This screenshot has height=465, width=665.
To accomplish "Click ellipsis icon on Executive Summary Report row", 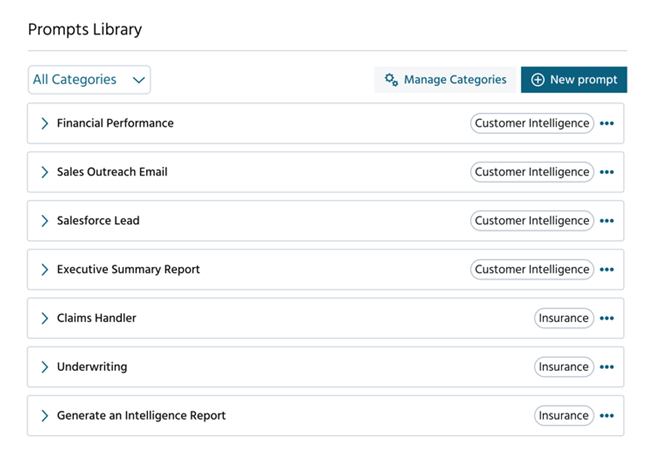I will (606, 270).
